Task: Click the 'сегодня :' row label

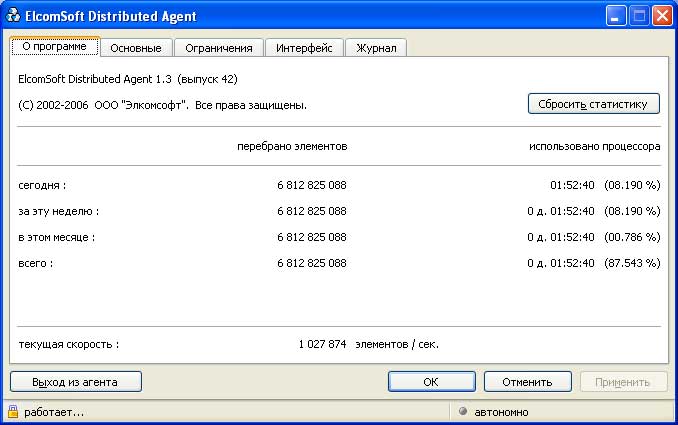Action: tap(42, 185)
